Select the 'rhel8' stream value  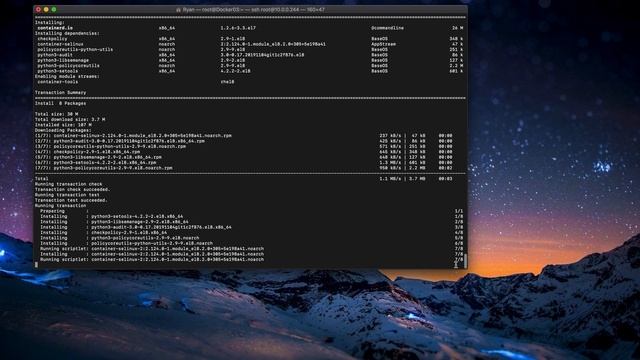click(227, 82)
